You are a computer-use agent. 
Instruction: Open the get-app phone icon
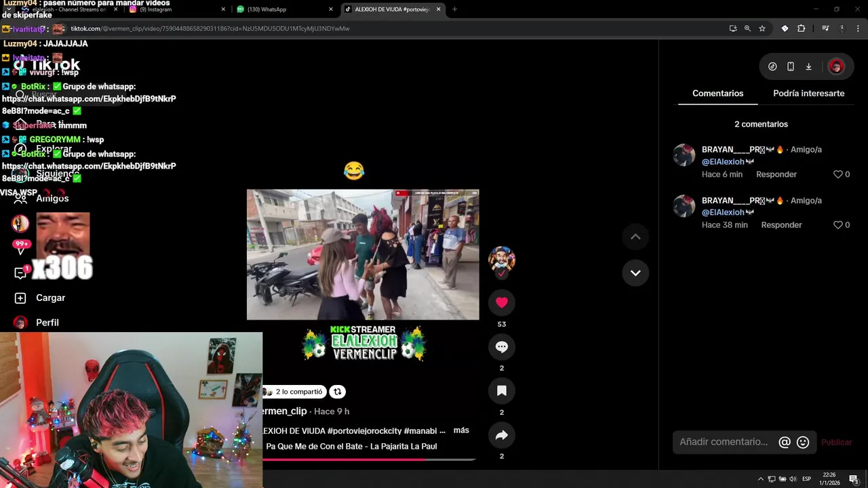coord(791,66)
